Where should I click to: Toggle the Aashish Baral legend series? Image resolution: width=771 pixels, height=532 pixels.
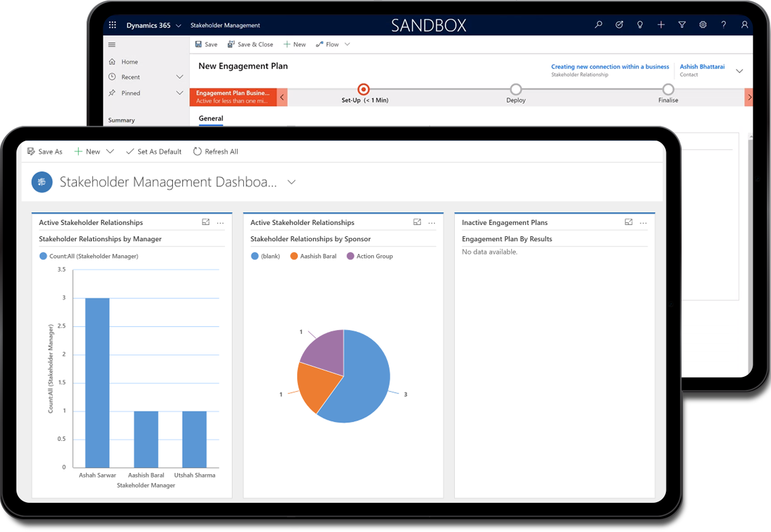[314, 256]
